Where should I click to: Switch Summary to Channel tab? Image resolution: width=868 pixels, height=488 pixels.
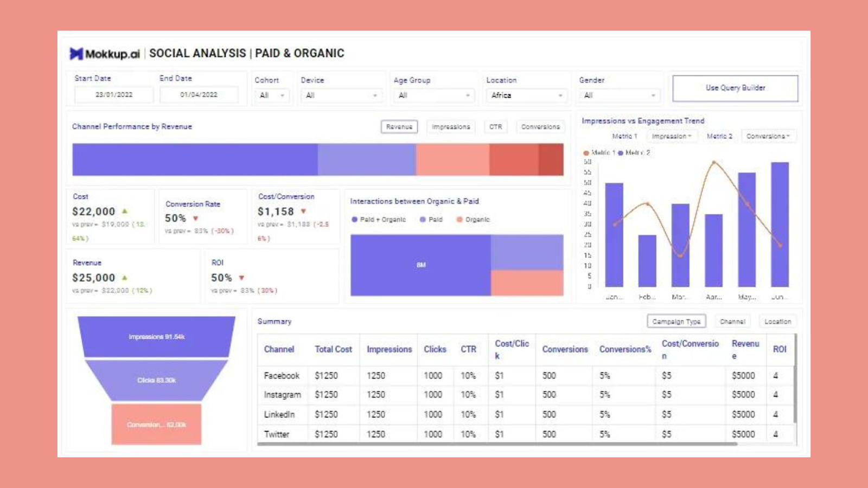pyautogui.click(x=732, y=322)
